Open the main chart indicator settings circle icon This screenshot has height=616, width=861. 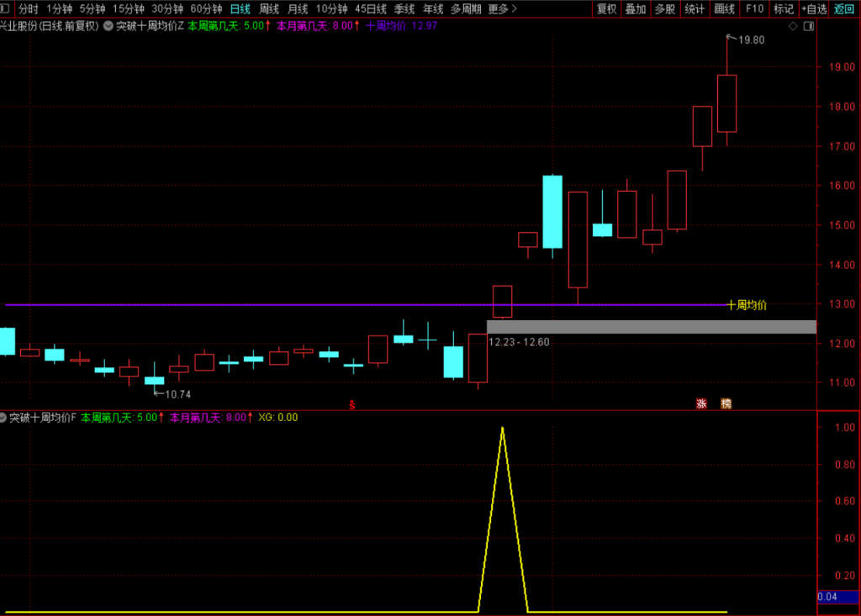pyautogui.click(x=108, y=26)
